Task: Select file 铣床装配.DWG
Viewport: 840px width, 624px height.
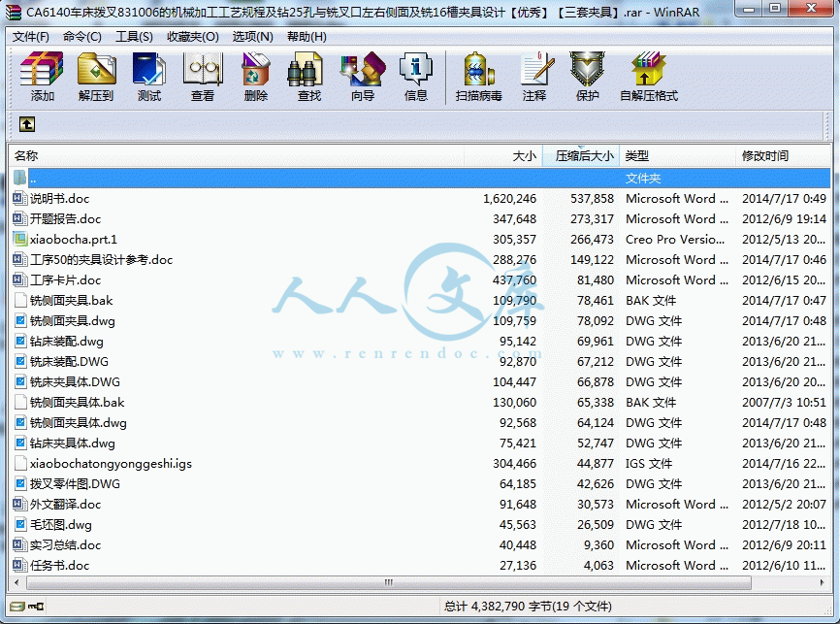Action: tap(69, 361)
